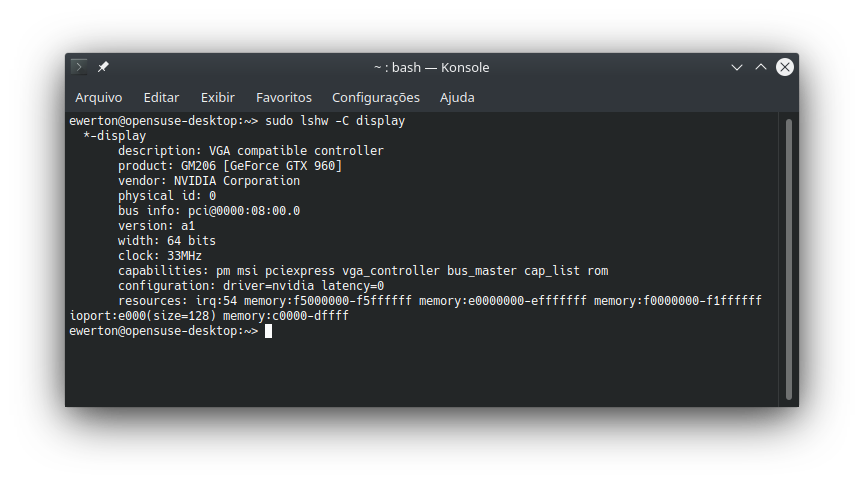Viewport: 864px width, 484px height.
Task: Click the capabilities line with vga_controller
Action: (x=363, y=271)
